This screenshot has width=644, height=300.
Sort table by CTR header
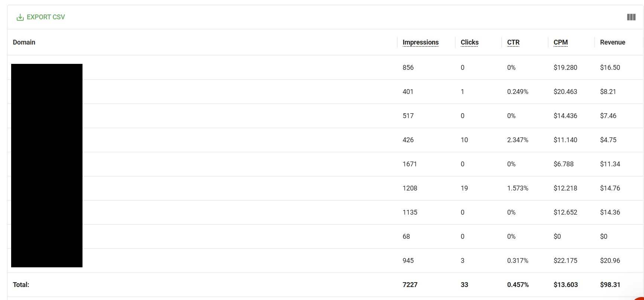[513, 42]
